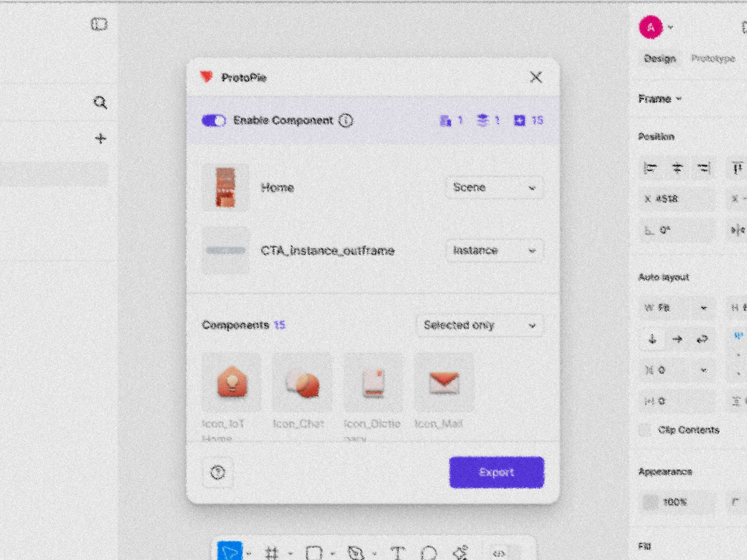Pick the Rectangle shape tool
This screenshot has width=747, height=560.
[x=314, y=553]
